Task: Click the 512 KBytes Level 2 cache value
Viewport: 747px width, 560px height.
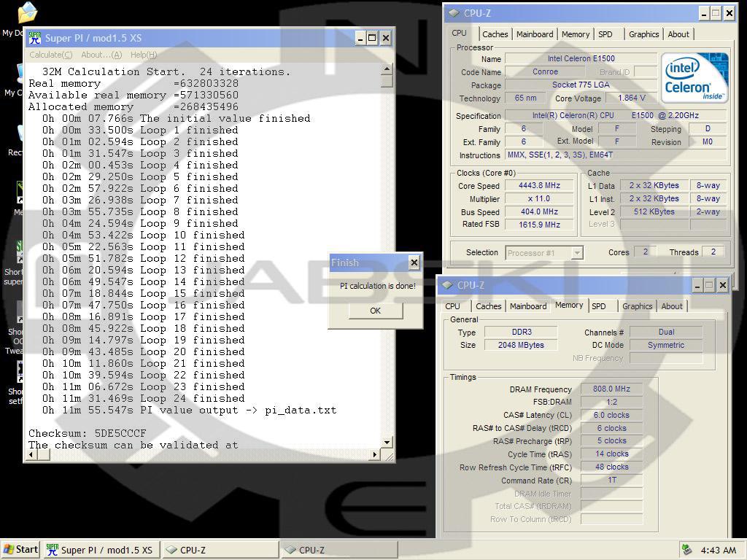Action: click(654, 211)
